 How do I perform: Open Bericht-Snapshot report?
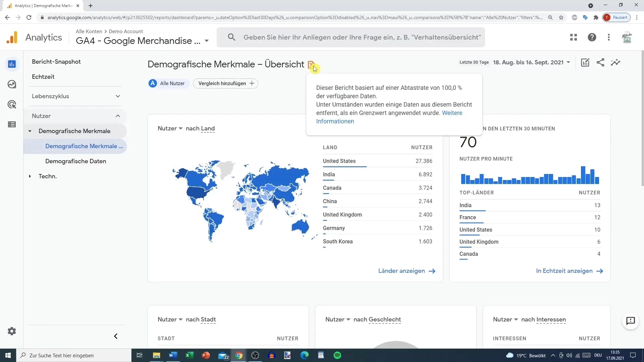coord(56,62)
